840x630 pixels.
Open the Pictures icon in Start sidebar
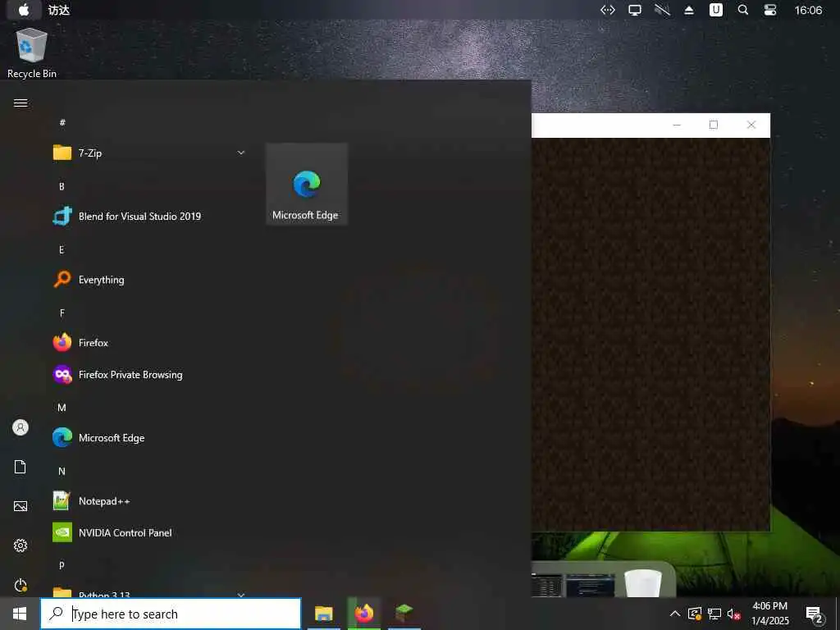pyautogui.click(x=21, y=506)
